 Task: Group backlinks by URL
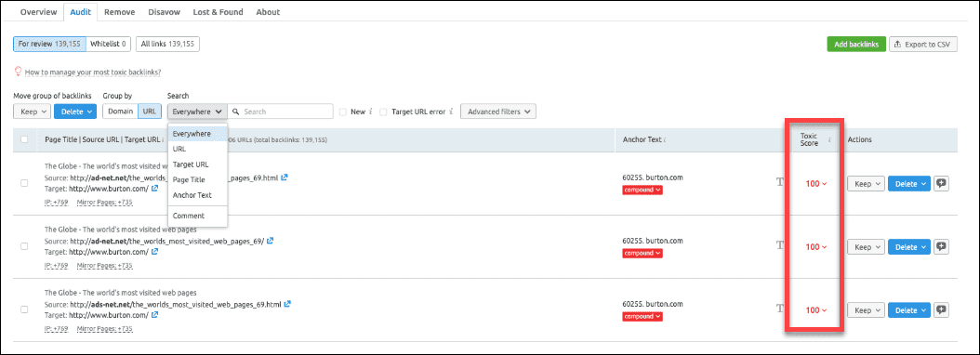150,112
